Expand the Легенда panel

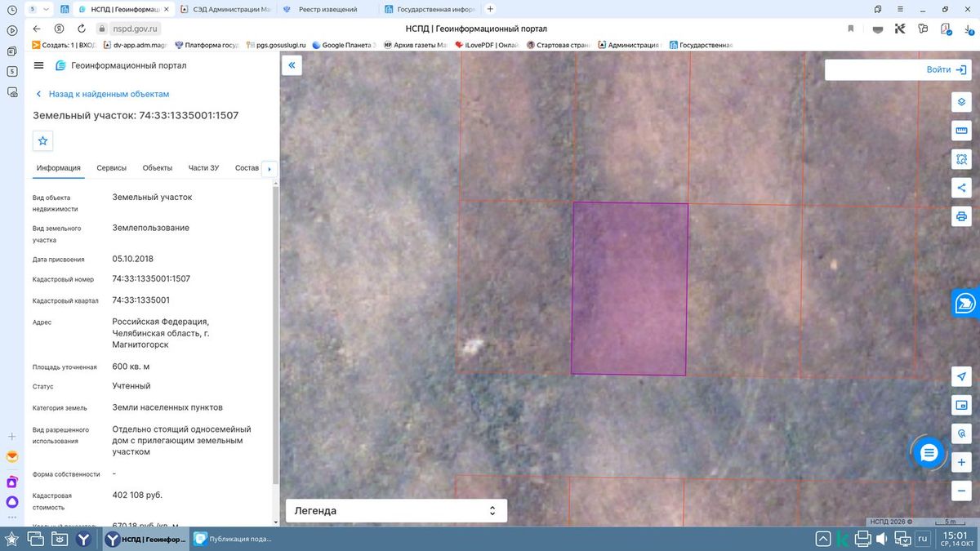click(x=396, y=511)
